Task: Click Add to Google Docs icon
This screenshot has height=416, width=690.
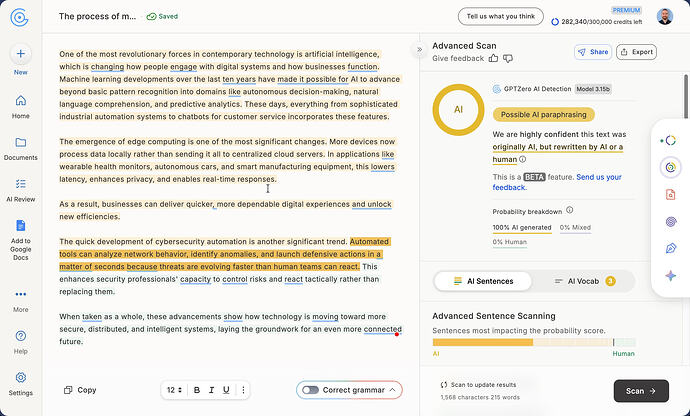Action: click(20, 225)
